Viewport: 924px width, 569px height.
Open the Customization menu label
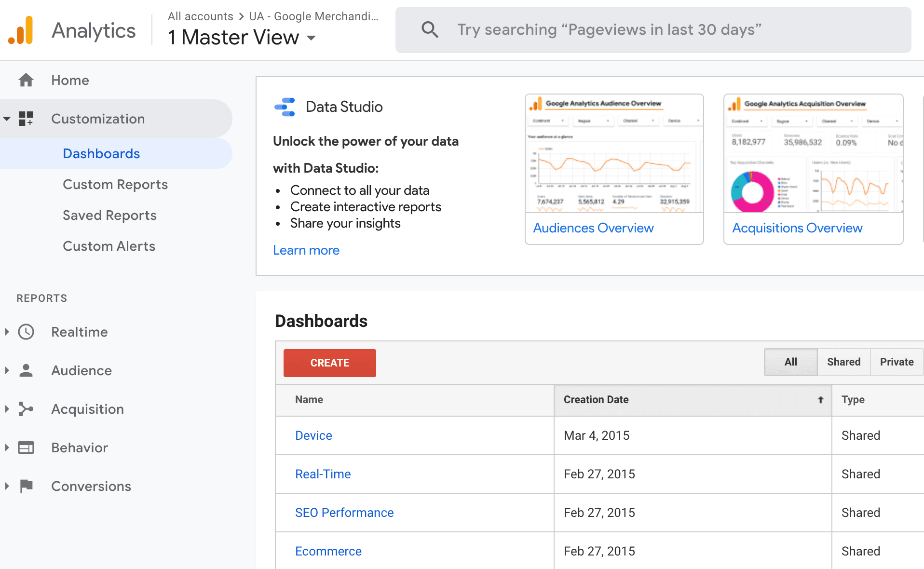tap(98, 119)
